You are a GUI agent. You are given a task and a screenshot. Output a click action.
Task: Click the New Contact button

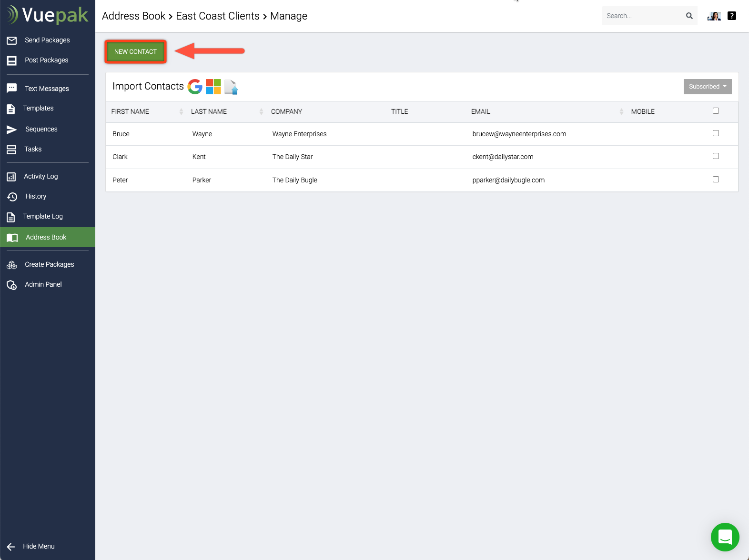tap(135, 51)
